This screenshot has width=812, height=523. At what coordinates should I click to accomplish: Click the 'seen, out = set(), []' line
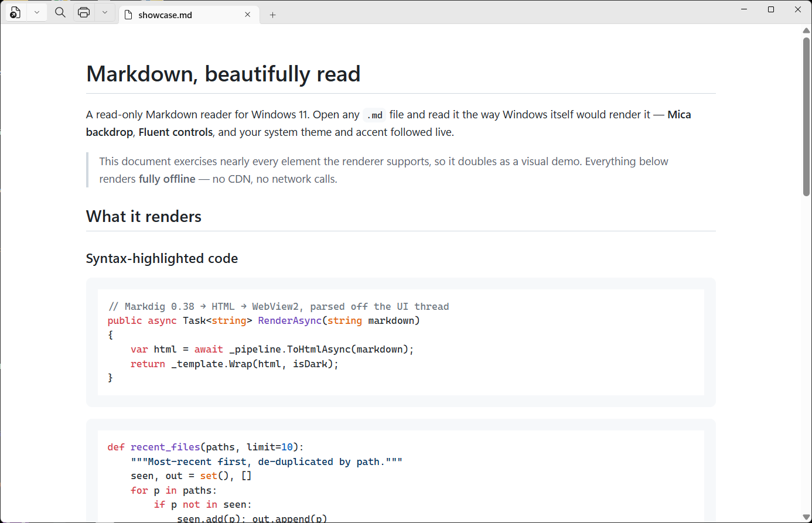pos(191,476)
